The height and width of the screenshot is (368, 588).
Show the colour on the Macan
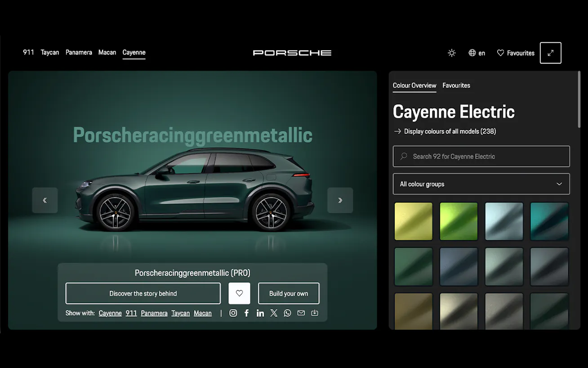click(x=203, y=313)
